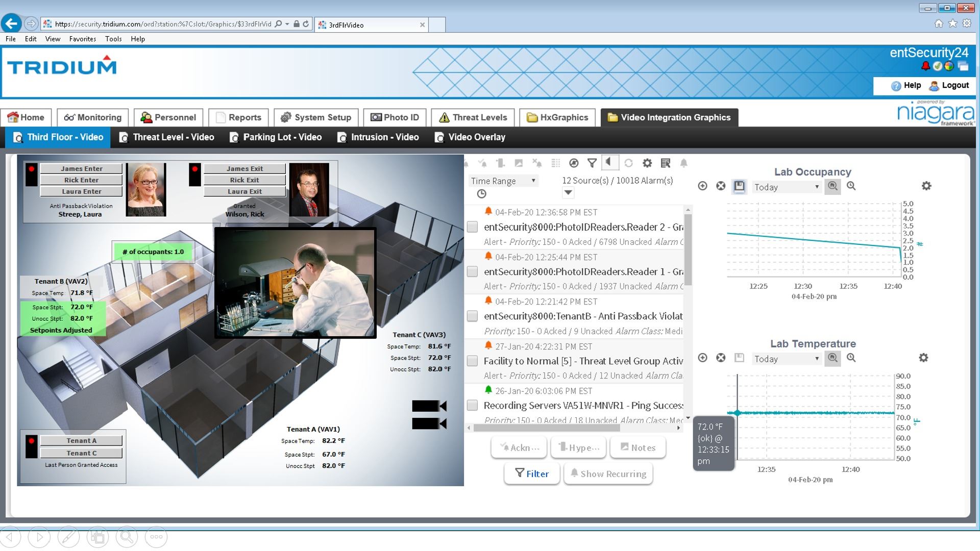
Task: Click the alarm list vertical scrollbar thumb
Action: click(688, 250)
